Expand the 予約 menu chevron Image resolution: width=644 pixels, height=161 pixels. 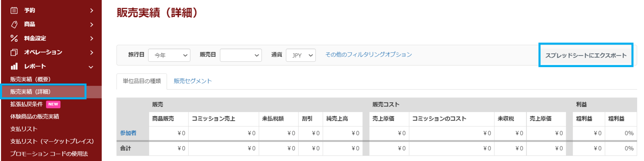point(92,11)
